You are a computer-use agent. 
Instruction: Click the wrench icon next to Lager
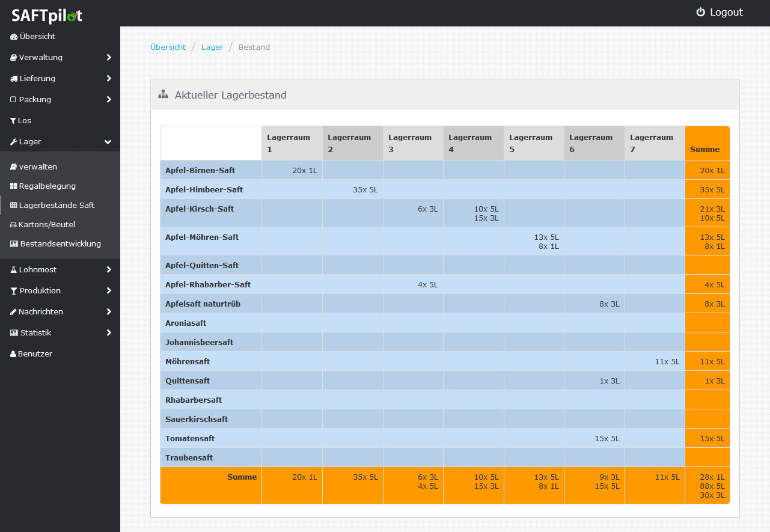tap(14, 142)
